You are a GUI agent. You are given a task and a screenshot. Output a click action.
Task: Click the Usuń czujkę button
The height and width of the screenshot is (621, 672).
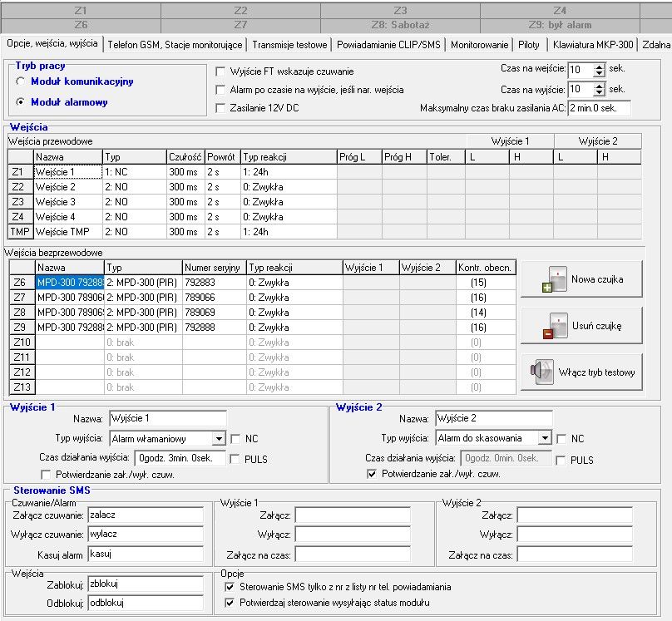pyautogui.click(x=581, y=326)
